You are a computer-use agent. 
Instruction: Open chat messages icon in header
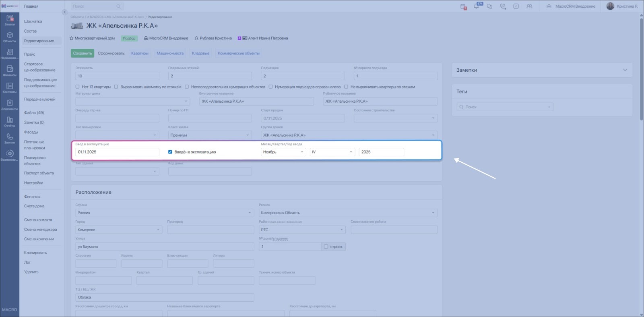489,6
